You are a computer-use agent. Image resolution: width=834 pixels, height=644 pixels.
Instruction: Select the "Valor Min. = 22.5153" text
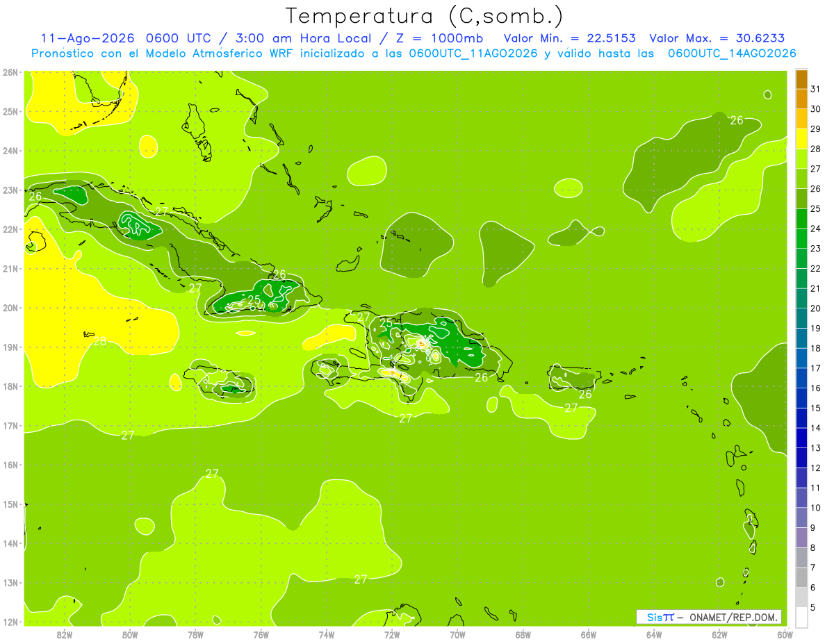coord(569,38)
